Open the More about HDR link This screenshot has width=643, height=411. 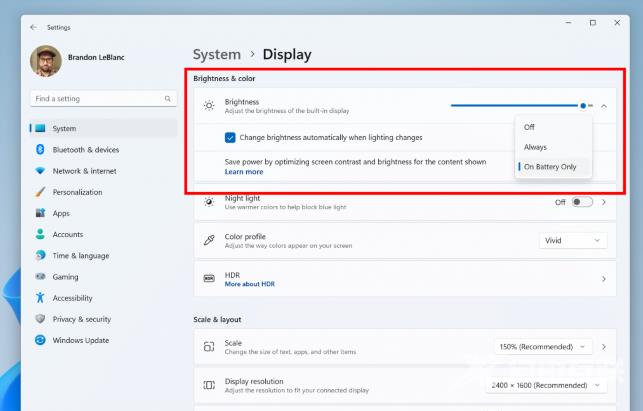click(x=250, y=284)
